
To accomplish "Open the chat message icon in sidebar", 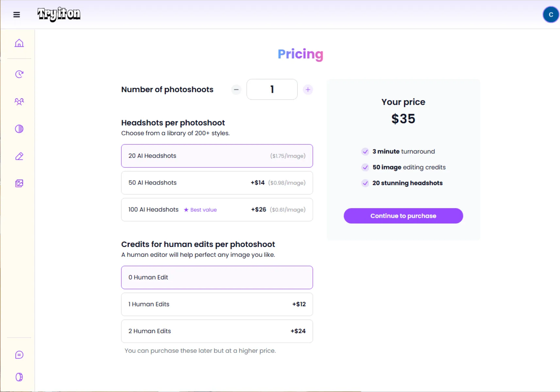I will (19, 355).
